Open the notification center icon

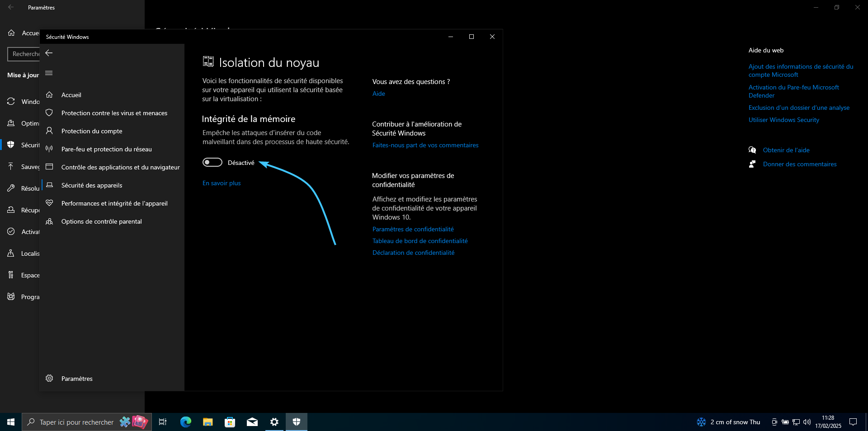coord(853,422)
